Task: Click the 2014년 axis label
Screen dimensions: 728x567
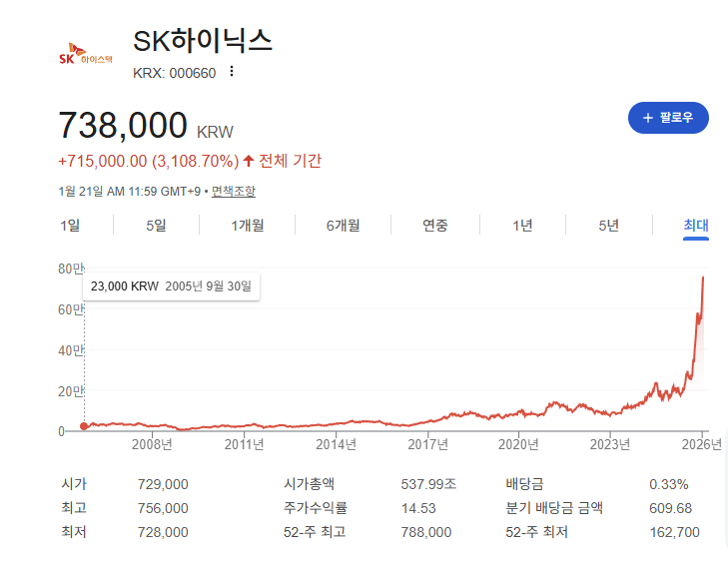Action: [x=337, y=444]
